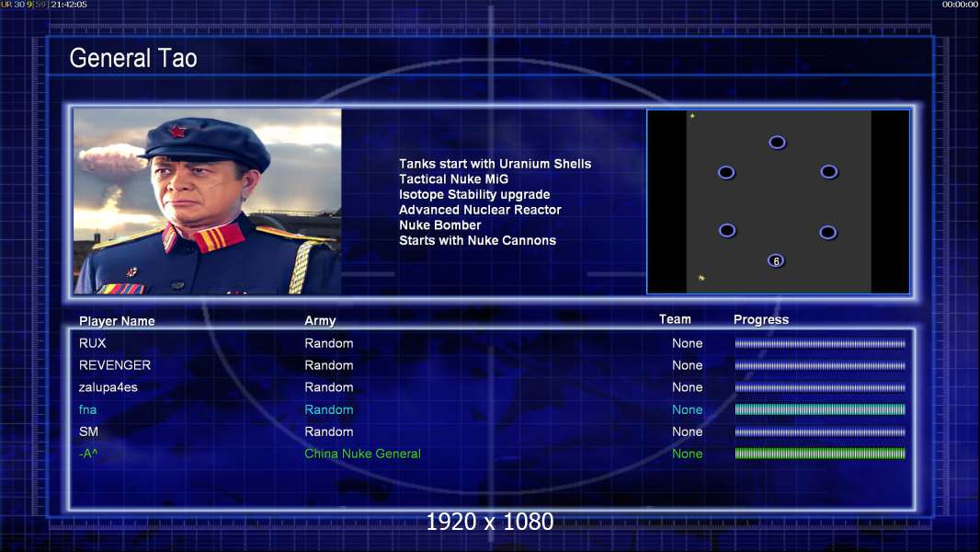Click 'Starts with Nuke Cannons' text
The height and width of the screenshot is (552, 980).
(x=477, y=240)
